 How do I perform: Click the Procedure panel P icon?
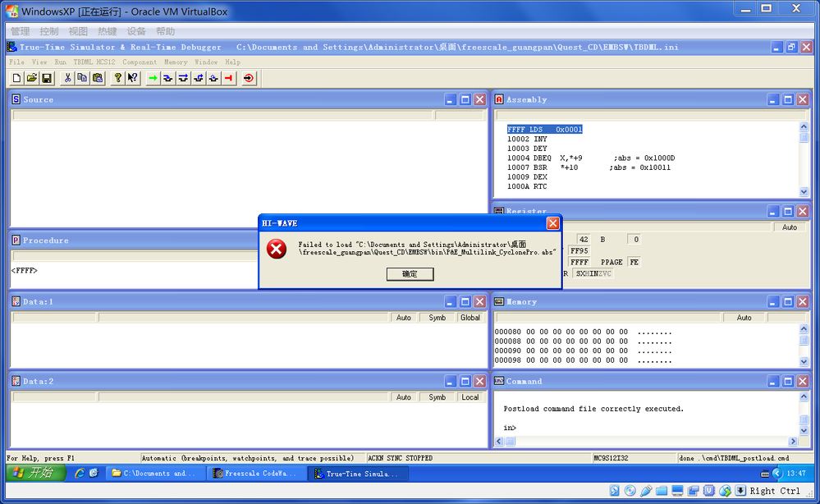point(16,241)
